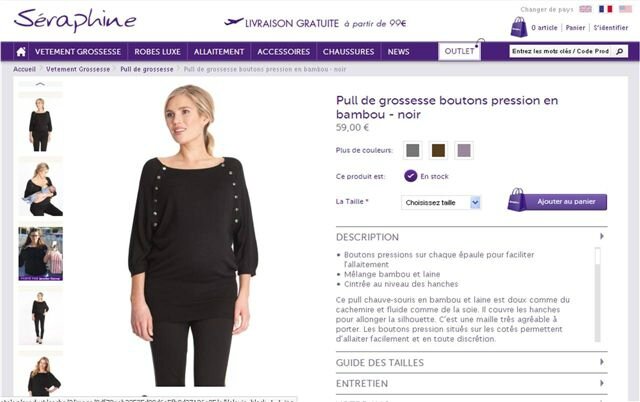Open the shopping bag cart icon
The width and height of the screenshot is (640, 402).
519,27
